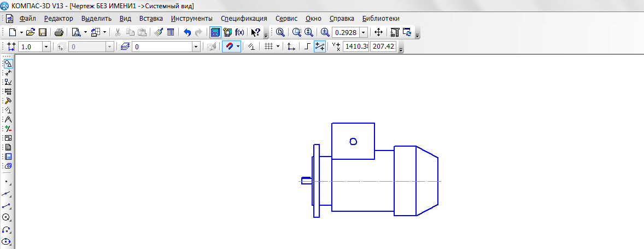Open the snaps magnet dropdown arrow

[238, 47]
